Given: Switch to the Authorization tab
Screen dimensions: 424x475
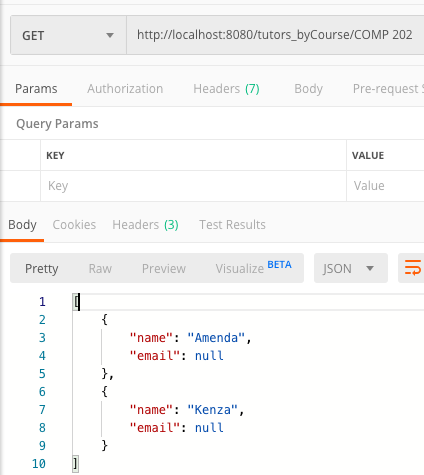Looking at the screenshot, I should (125, 89).
